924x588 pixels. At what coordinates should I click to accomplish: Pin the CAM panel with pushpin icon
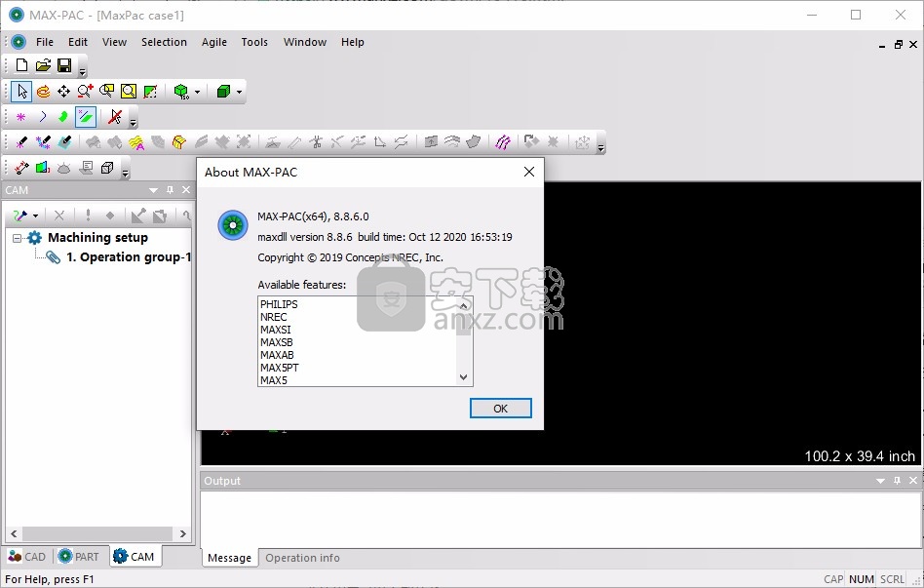click(170, 190)
